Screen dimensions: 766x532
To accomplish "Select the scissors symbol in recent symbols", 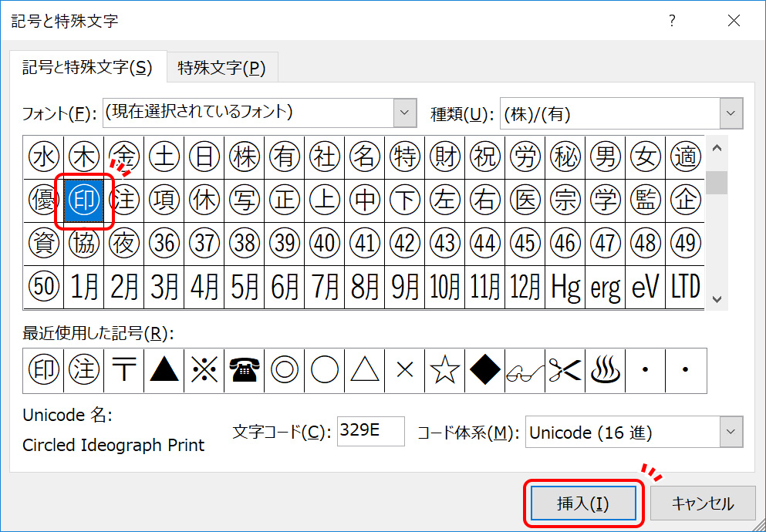I will pyautogui.click(x=565, y=371).
